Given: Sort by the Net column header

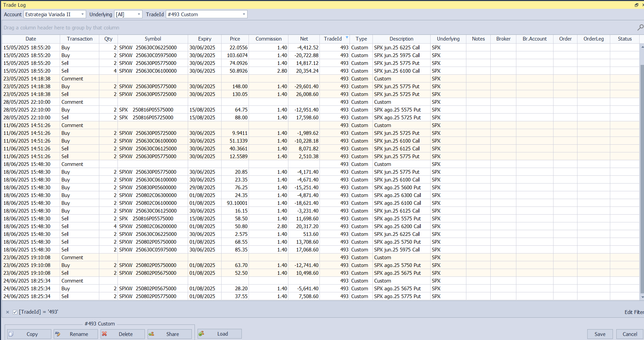Looking at the screenshot, I should point(304,39).
